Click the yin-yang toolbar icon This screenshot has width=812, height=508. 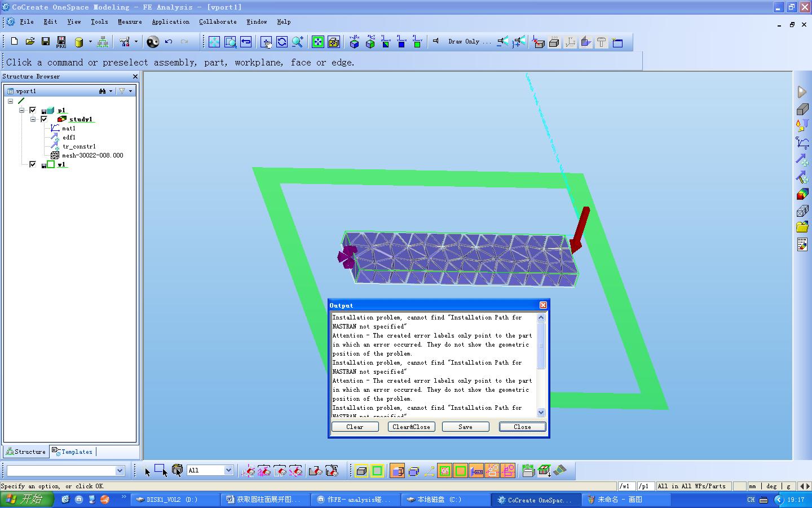152,42
